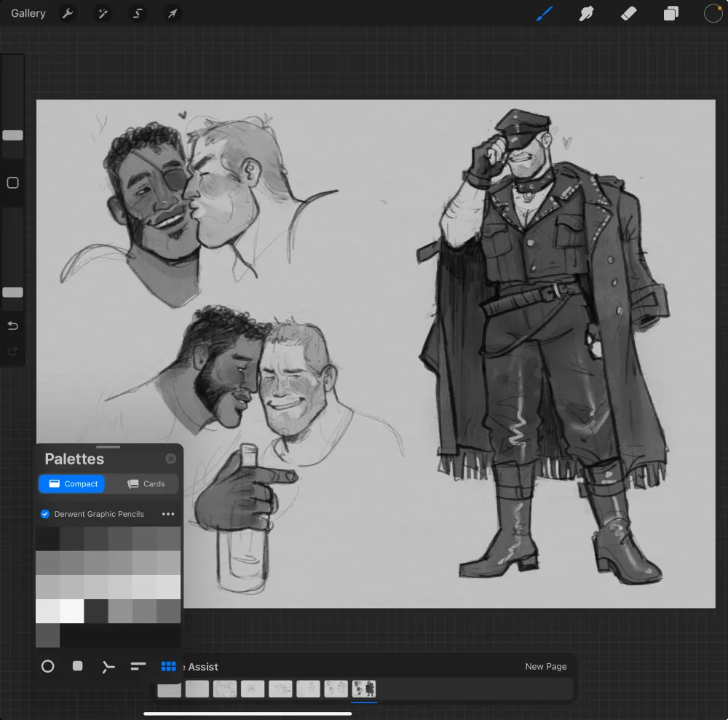Open the Derwent Graphic Pencils three-dot menu
This screenshot has height=720, width=728.
(168, 514)
